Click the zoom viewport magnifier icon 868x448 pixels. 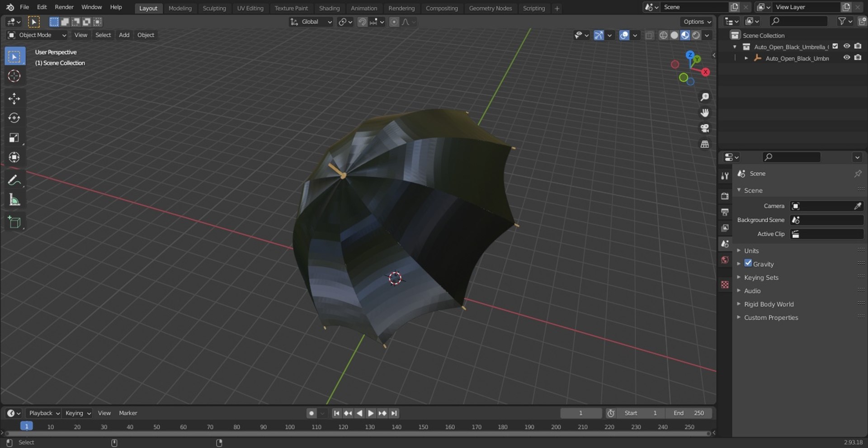[704, 97]
